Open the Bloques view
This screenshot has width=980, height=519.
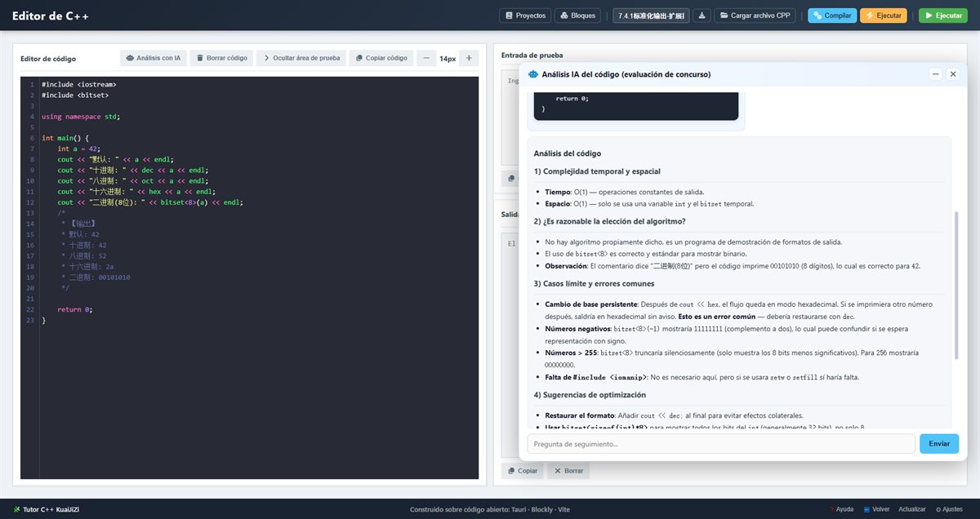(577, 16)
